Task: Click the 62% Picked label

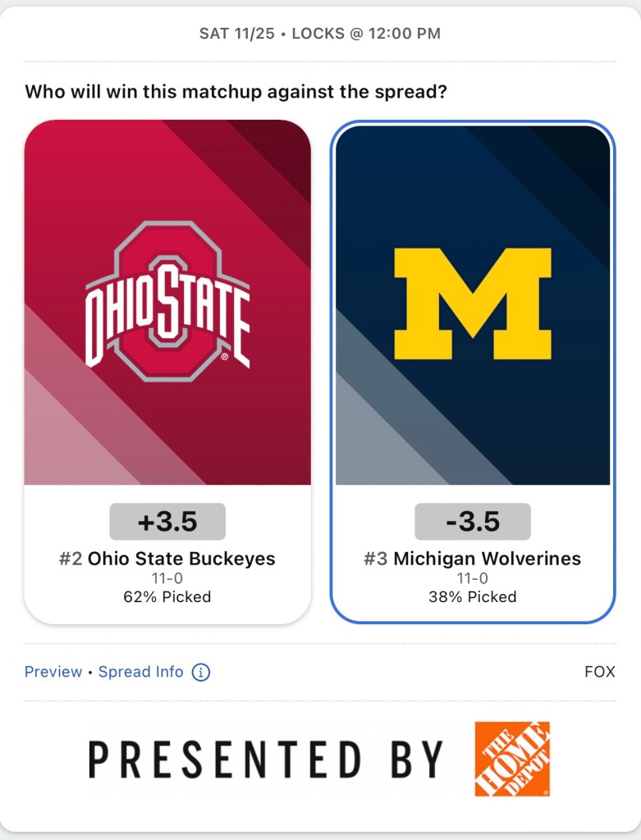Action: click(x=167, y=597)
